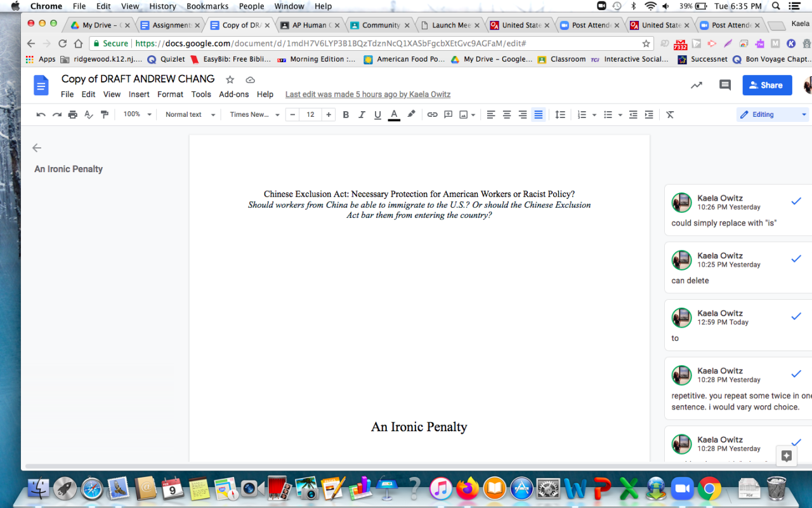Open the zoom 100% dropdown
The width and height of the screenshot is (812, 508).
coord(137,115)
